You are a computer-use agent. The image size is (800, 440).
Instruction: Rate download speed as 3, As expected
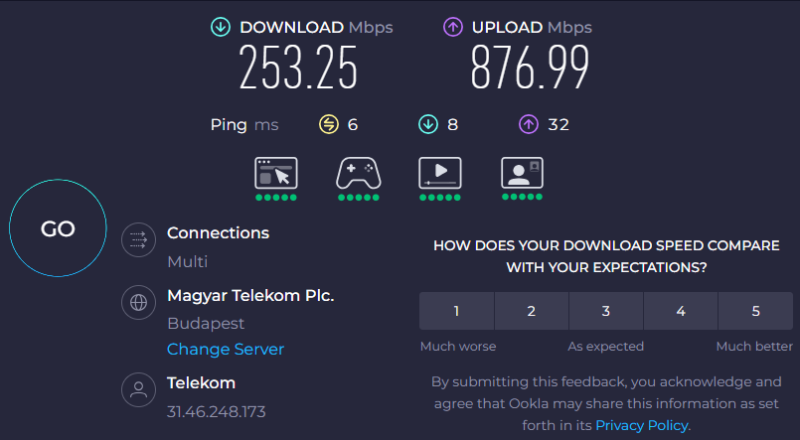(606, 311)
